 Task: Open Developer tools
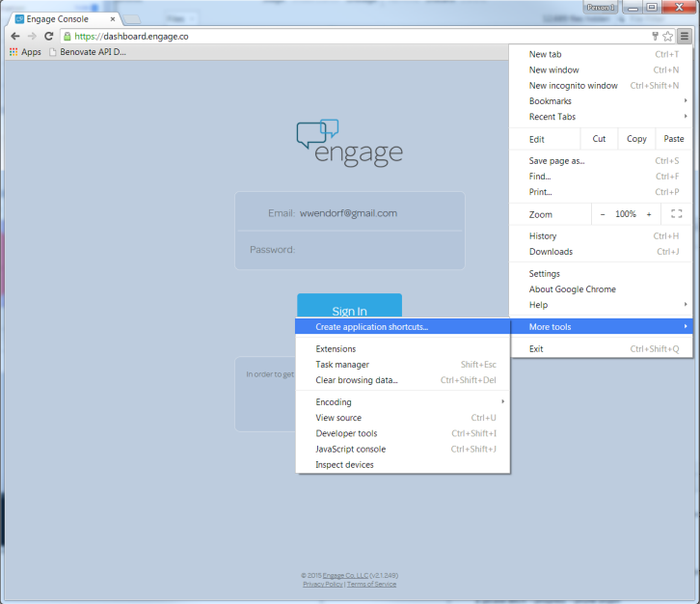click(403, 433)
